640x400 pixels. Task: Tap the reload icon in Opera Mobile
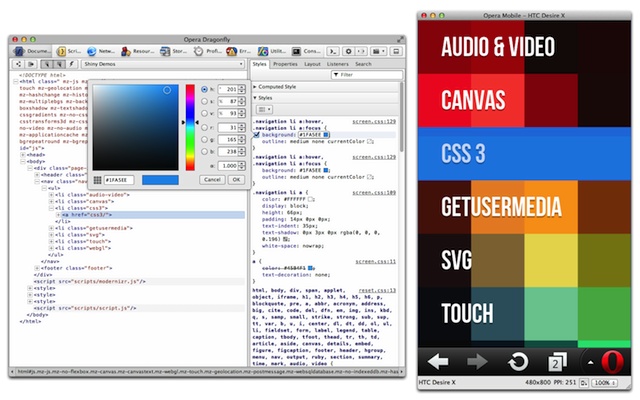click(x=518, y=362)
